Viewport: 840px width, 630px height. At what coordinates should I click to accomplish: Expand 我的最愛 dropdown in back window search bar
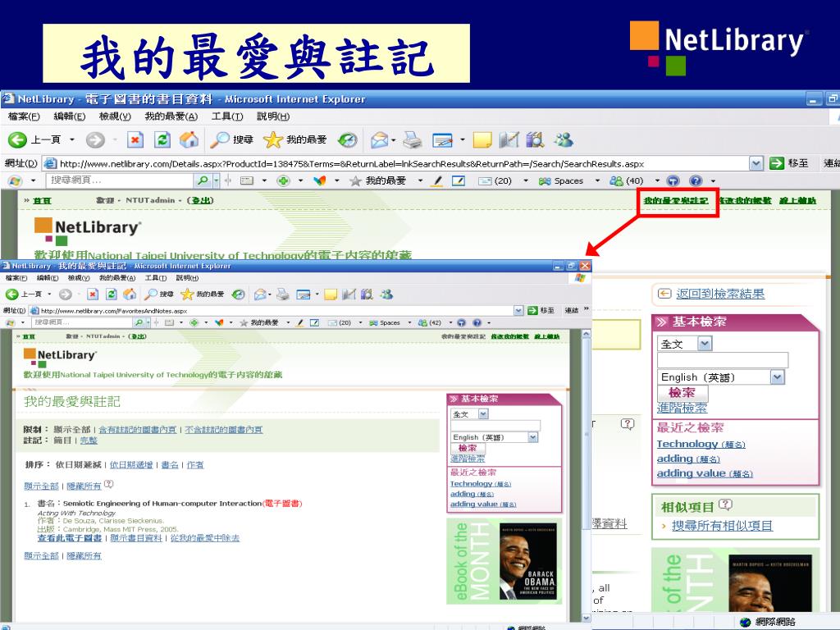[420, 181]
